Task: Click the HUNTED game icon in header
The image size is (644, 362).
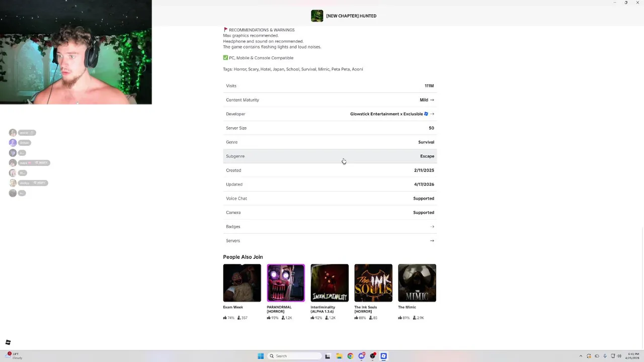Action: [x=317, y=16]
